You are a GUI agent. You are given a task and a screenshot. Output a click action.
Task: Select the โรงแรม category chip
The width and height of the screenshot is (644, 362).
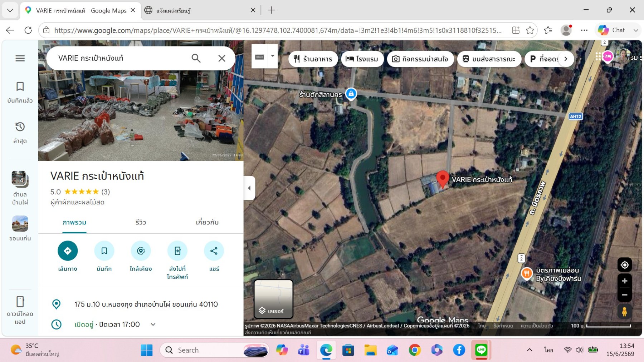pos(362,59)
